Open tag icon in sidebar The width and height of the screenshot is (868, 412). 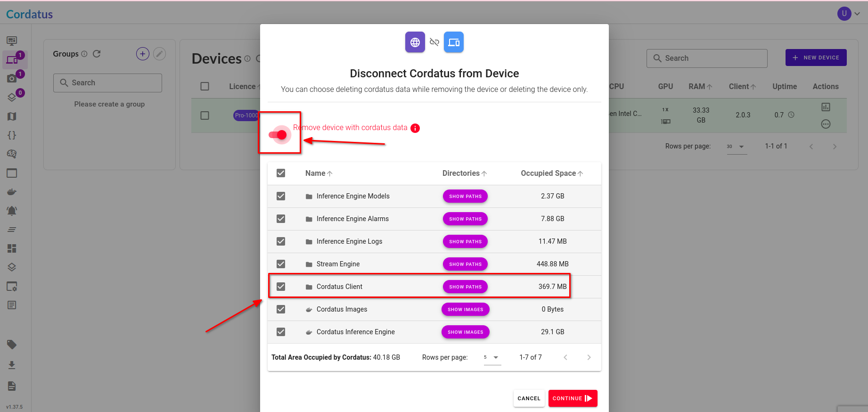point(12,345)
